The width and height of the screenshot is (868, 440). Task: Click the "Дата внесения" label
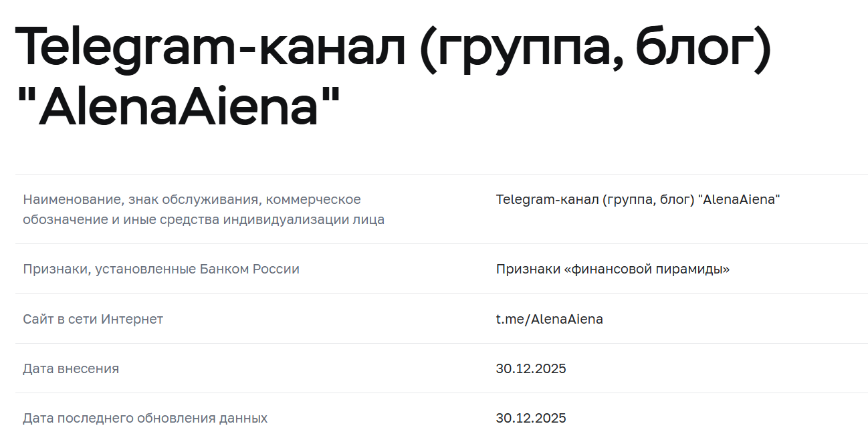click(x=71, y=368)
